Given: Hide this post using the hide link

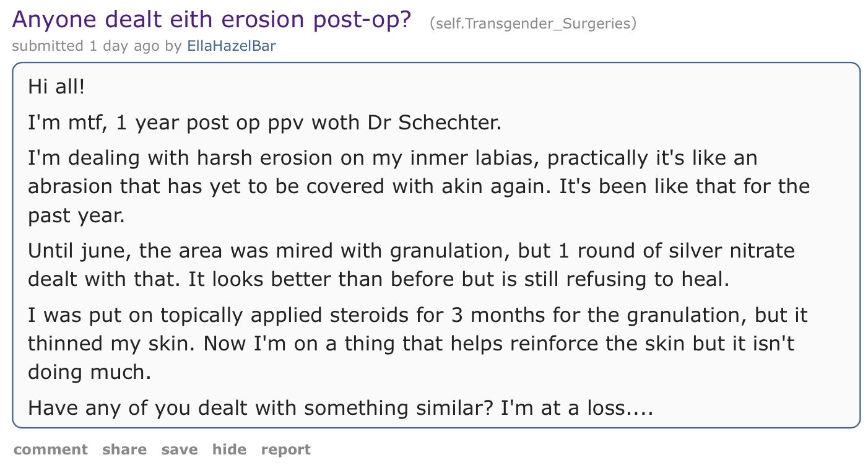Looking at the screenshot, I should tap(229, 449).
